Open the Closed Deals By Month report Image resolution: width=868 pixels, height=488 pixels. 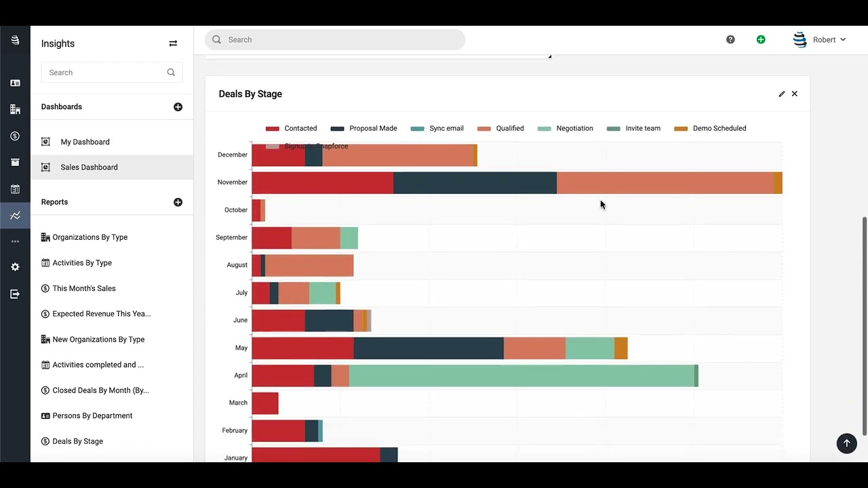pos(100,390)
